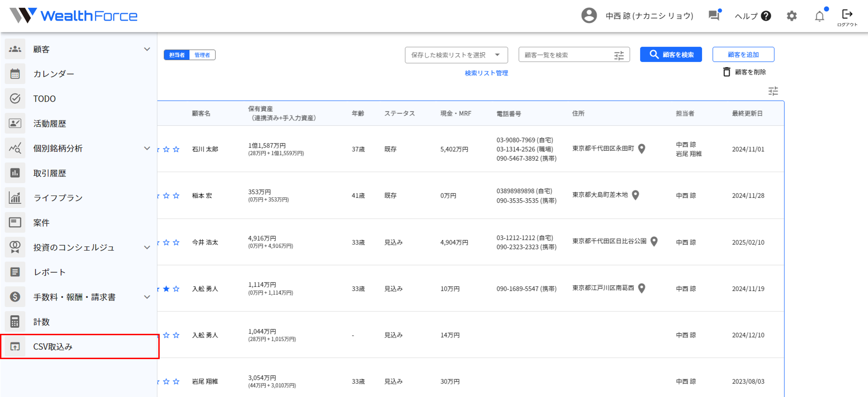Click the 顧客を検索 button

(x=670, y=55)
